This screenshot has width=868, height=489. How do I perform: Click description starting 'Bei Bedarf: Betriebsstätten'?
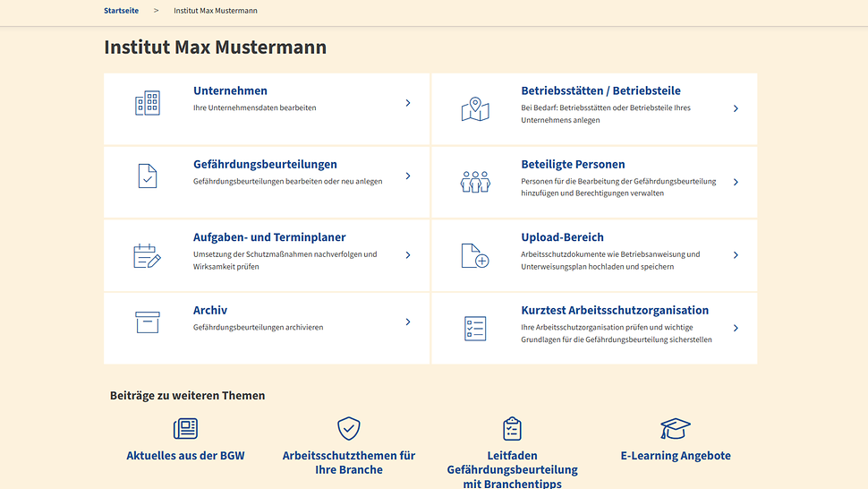pos(606,114)
